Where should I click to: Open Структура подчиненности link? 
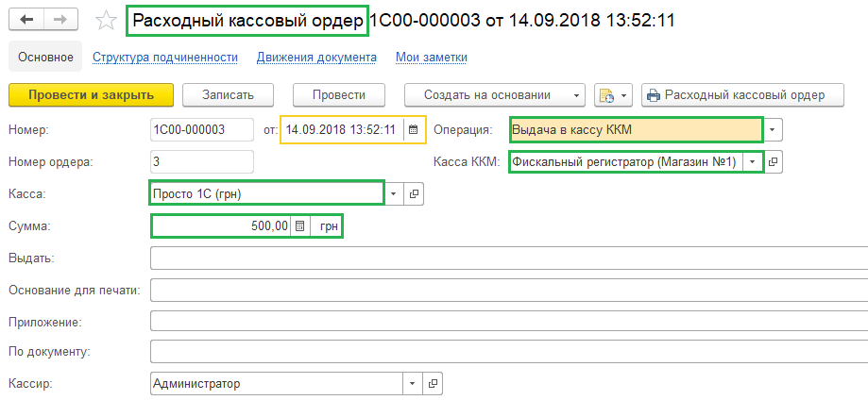165,57
